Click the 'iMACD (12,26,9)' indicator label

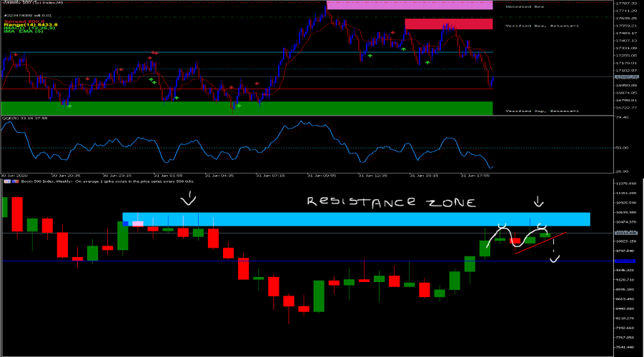click(x=29, y=28)
